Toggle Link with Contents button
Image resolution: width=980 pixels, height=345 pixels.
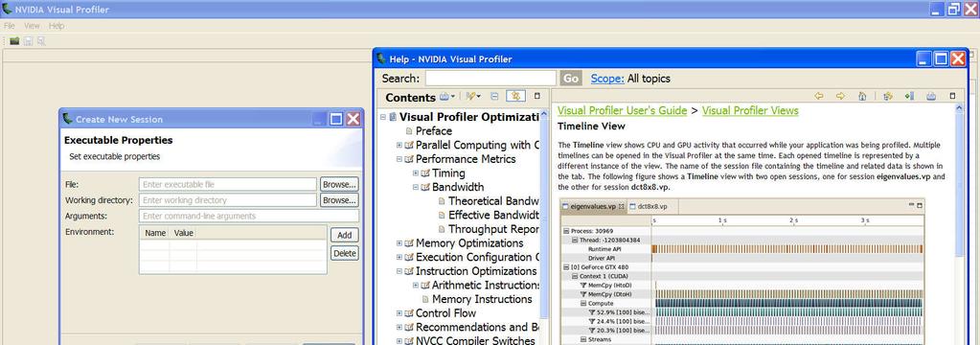click(x=515, y=96)
